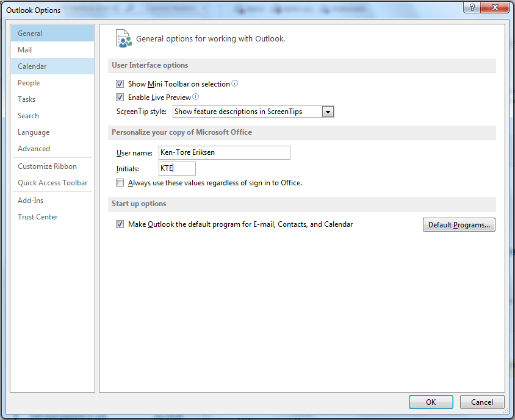Open the Trust Center category

click(x=52, y=217)
